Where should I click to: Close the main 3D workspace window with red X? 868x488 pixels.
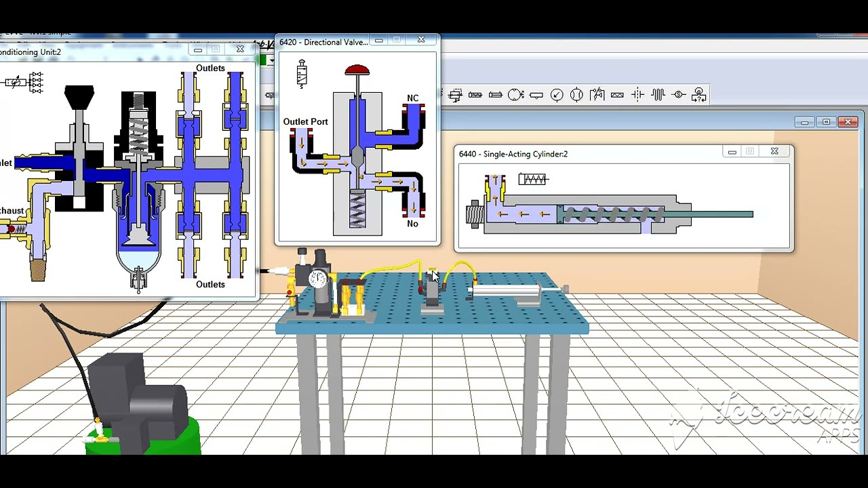point(848,122)
